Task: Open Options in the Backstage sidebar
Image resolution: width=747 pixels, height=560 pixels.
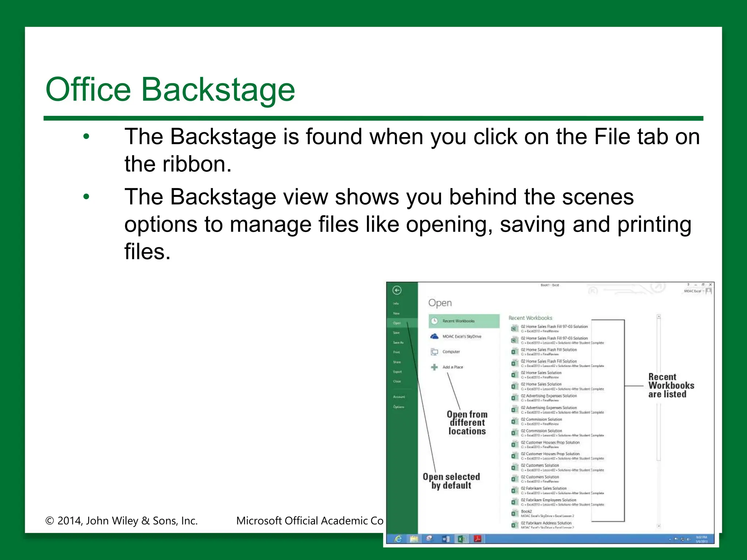Action: 398,407
